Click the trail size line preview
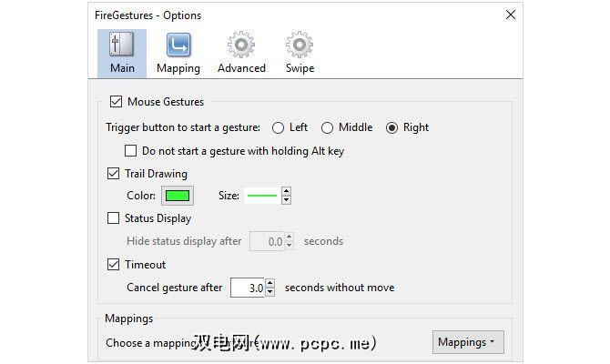 [262, 196]
